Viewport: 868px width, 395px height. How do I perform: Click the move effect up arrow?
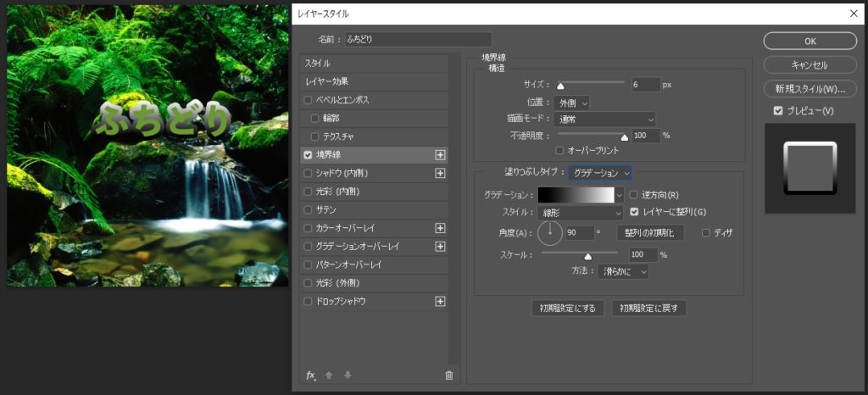pyautogui.click(x=329, y=375)
